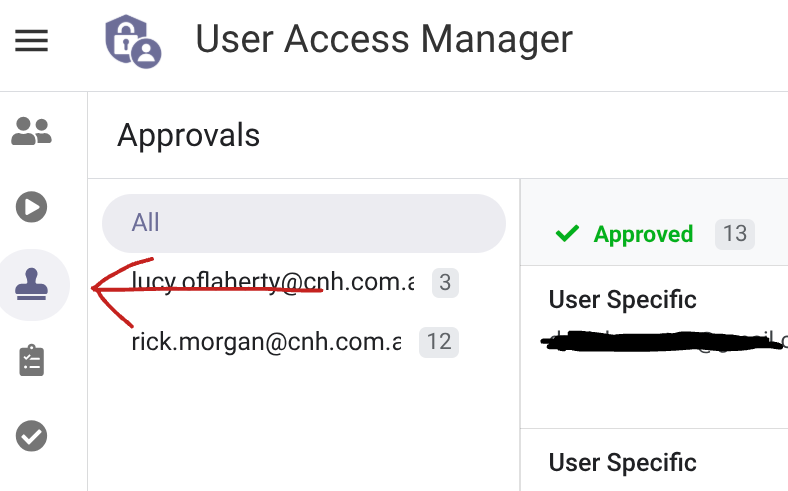Click the redacted email in first approval
788x491 pixels.
660,344
